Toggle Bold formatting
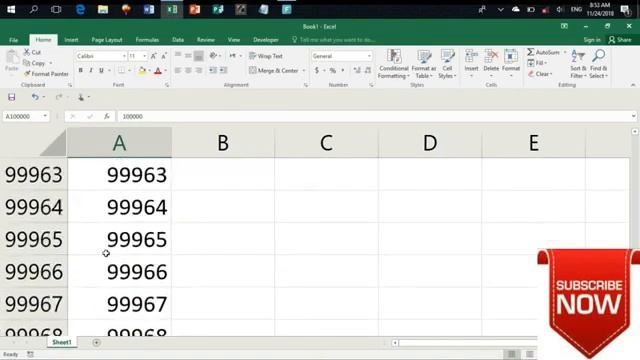The height and width of the screenshot is (360, 640). [80, 70]
